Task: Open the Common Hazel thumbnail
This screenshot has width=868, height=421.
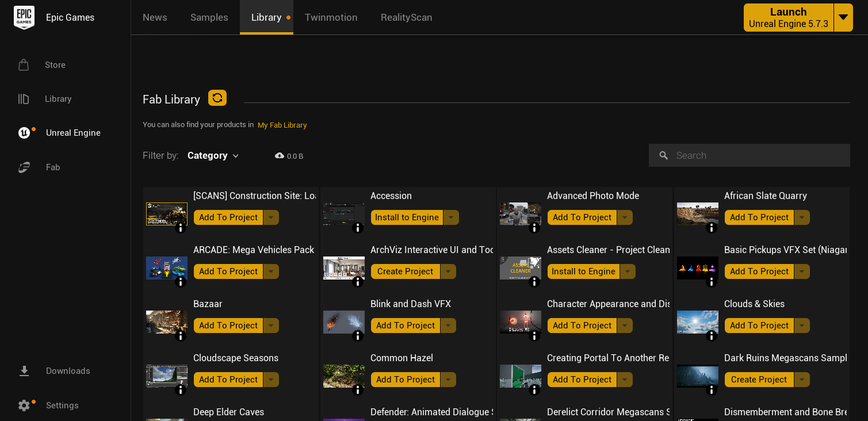Action: tap(344, 376)
